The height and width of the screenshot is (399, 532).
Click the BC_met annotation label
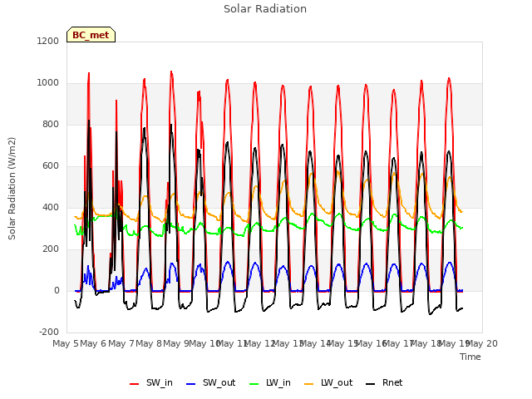point(91,35)
